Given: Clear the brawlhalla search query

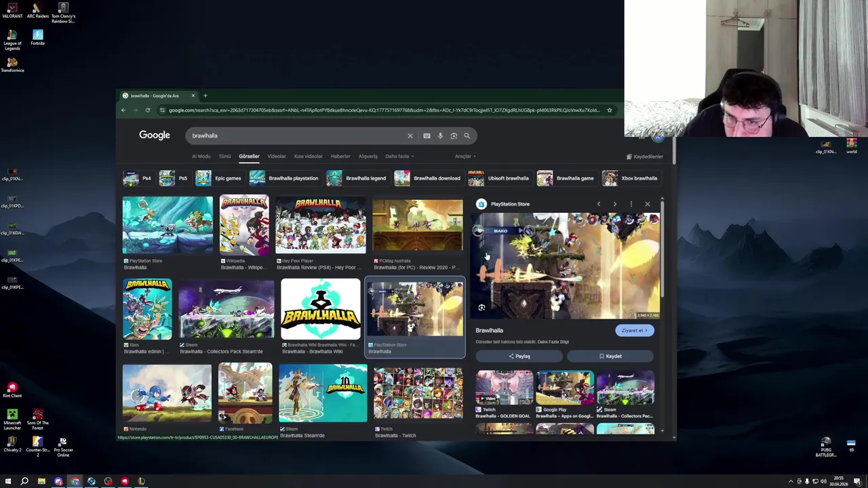Looking at the screenshot, I should click(x=410, y=136).
